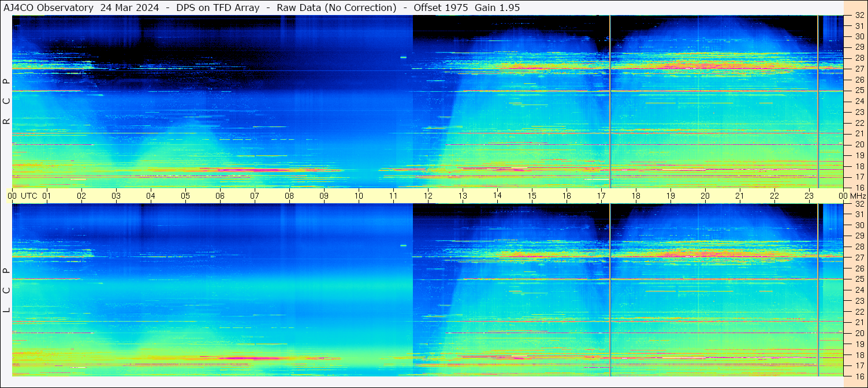The height and width of the screenshot is (388, 868).
Task: Click green vertical line after 23 UTC, LCP panel
Action: [x=818, y=290]
